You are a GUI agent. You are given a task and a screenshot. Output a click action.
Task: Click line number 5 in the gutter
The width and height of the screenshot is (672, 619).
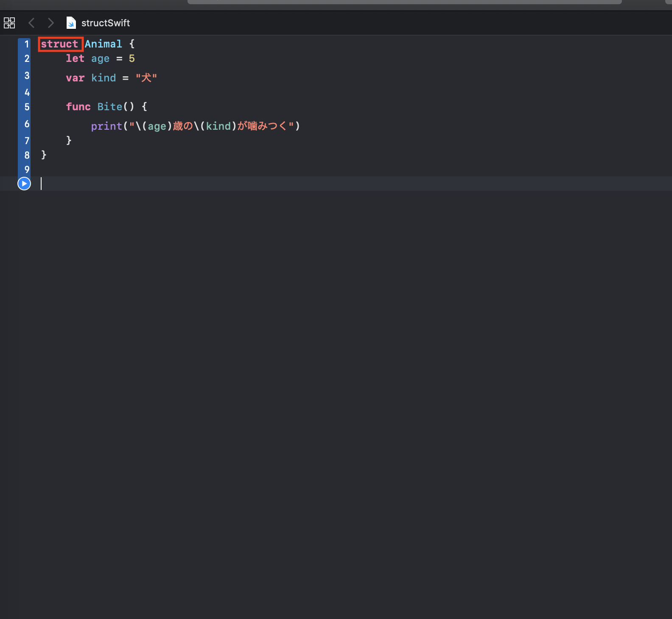click(27, 107)
